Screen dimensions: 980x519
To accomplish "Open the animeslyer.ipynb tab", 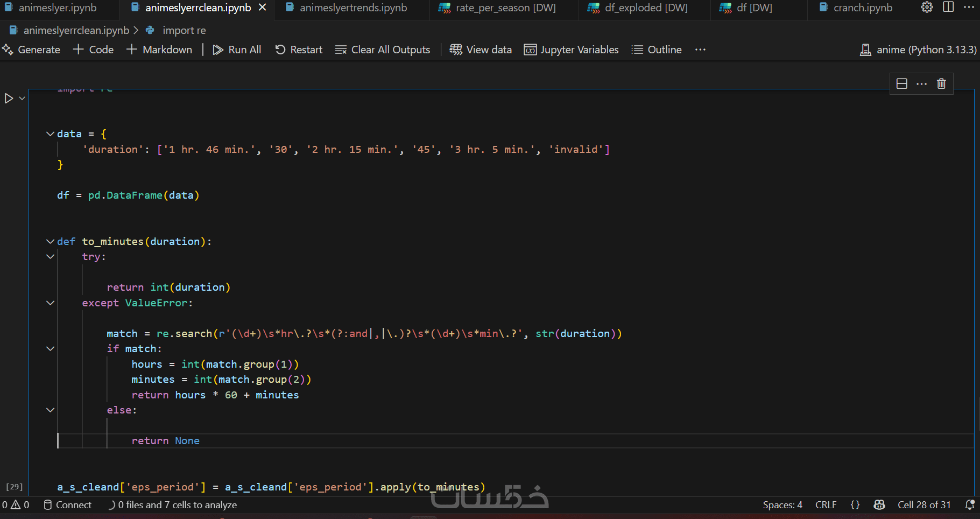I will (x=51, y=8).
